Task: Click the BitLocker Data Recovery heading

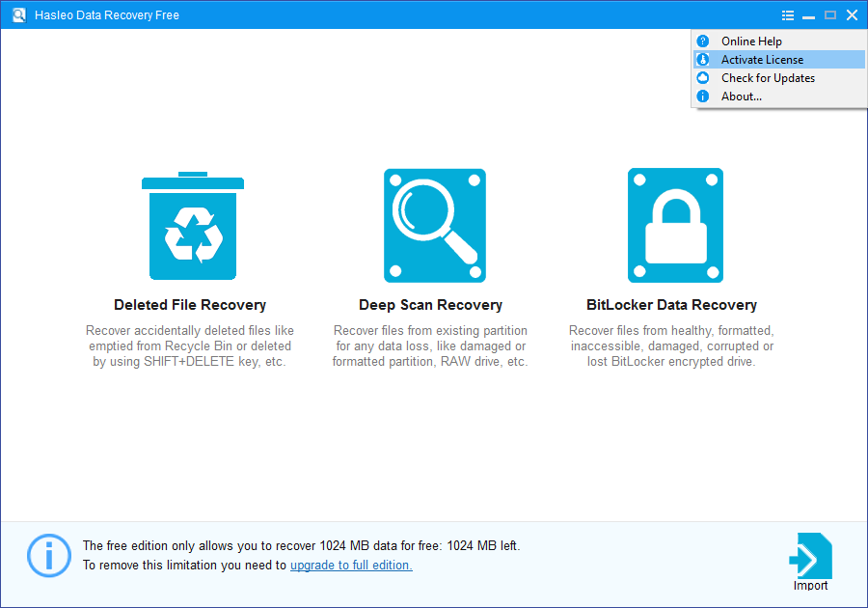Action: coord(671,305)
